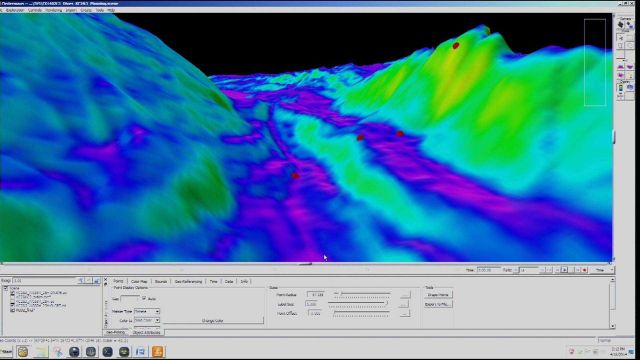This screenshot has height=360, width=640.
Task: Select the crossed-arrows Mode tool icon
Action: pos(620,38)
